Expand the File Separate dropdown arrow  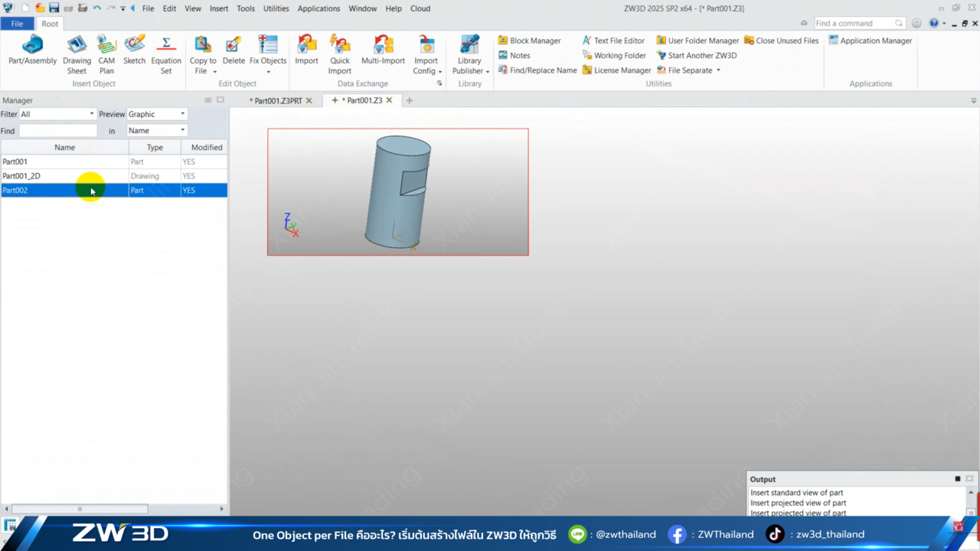pos(718,70)
